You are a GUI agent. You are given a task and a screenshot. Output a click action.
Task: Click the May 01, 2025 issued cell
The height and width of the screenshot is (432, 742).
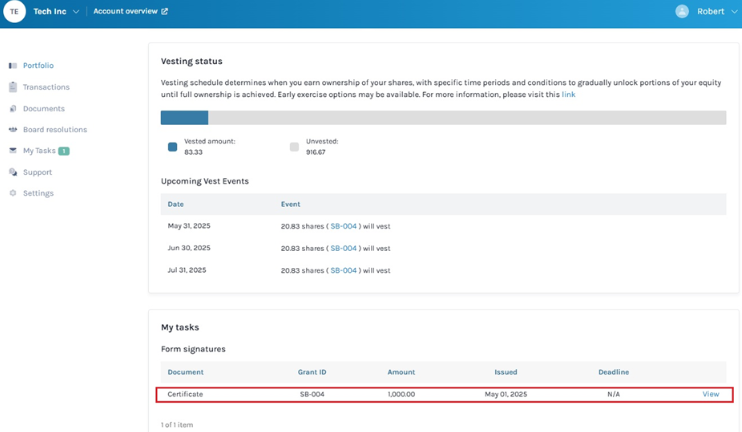(506, 394)
